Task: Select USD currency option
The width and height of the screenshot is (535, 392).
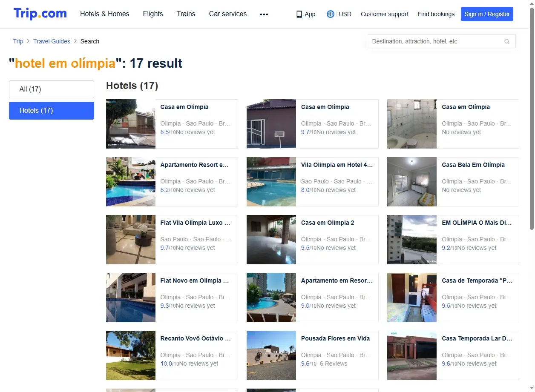Action: pos(345,14)
